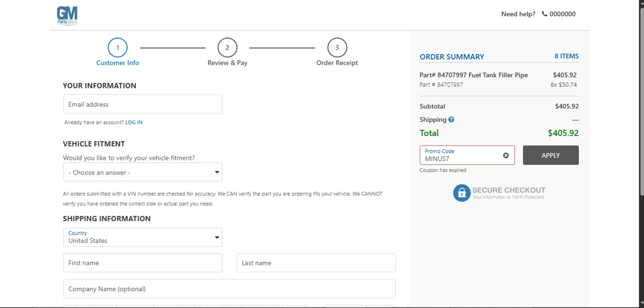The width and height of the screenshot is (644, 308).
Task: Click the '8x $50.74' quantity price text
Action: [x=564, y=85]
